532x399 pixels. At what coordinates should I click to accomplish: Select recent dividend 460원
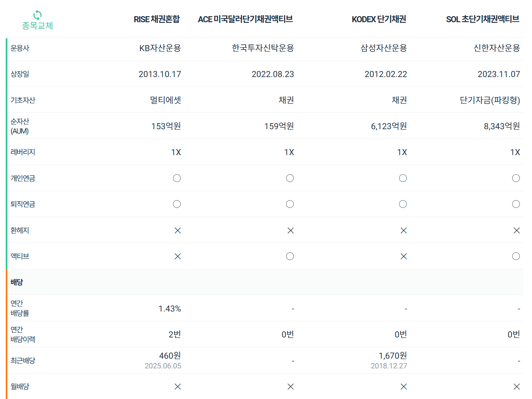point(170,356)
